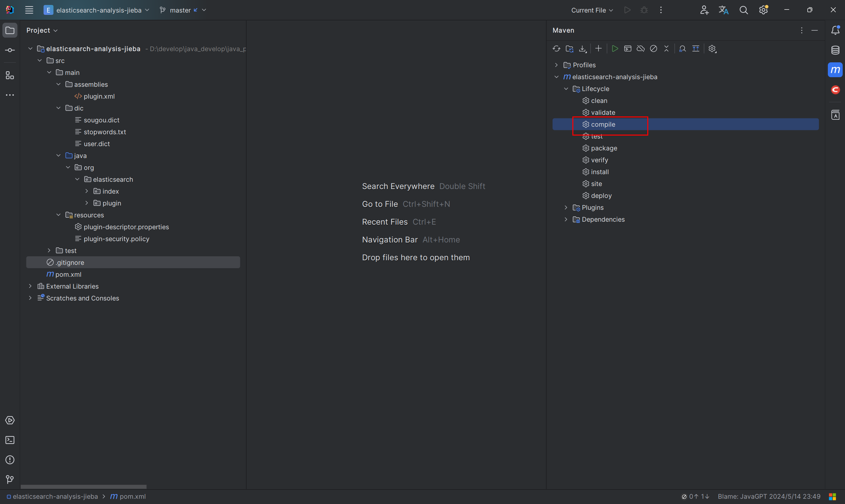Open Git tool window icon
Screen dimensions: 845x504
10,479
